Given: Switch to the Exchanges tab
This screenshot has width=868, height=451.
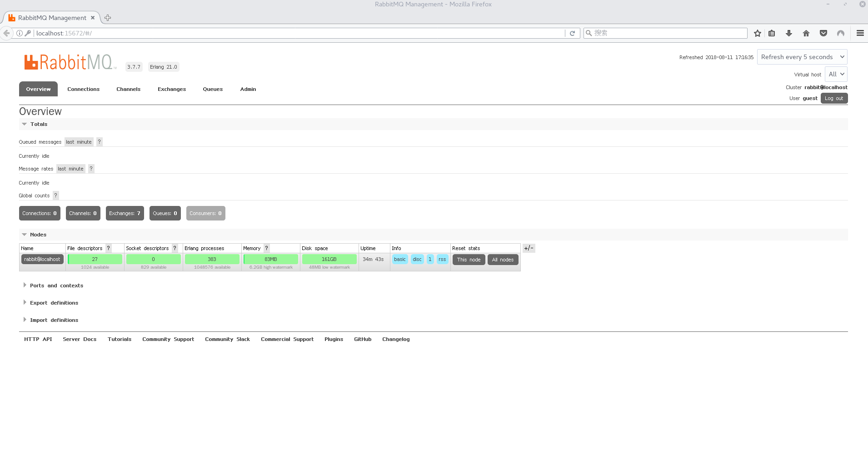Looking at the screenshot, I should pyautogui.click(x=172, y=89).
